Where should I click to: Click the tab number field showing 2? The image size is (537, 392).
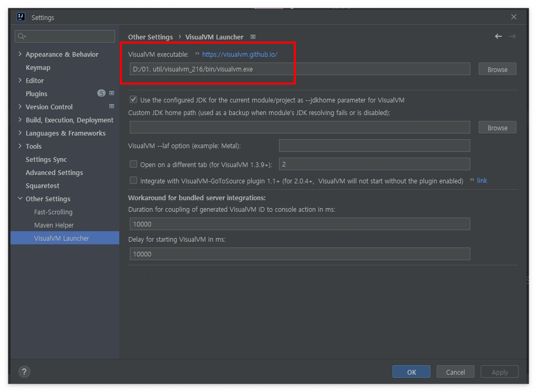point(374,164)
